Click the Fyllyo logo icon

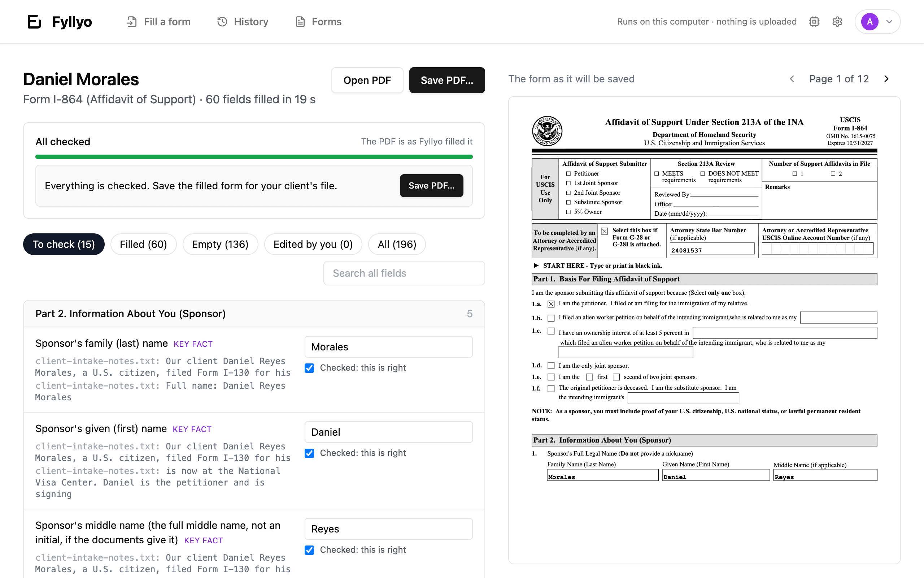click(x=34, y=21)
